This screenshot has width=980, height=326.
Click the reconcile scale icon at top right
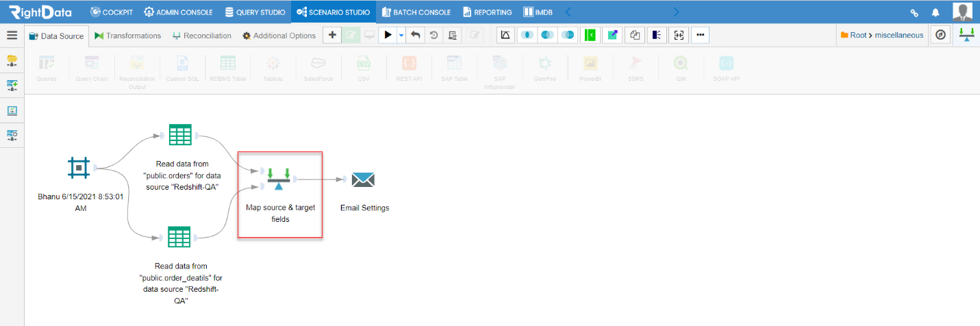point(967,35)
